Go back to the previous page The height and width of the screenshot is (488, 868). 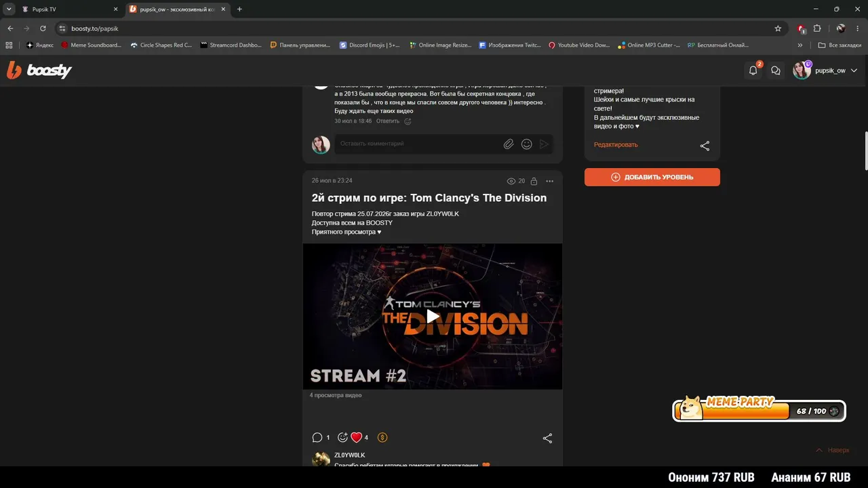point(10,28)
